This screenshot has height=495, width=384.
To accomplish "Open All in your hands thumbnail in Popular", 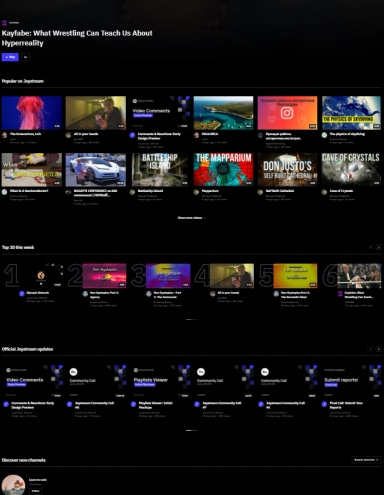I will [x=96, y=113].
